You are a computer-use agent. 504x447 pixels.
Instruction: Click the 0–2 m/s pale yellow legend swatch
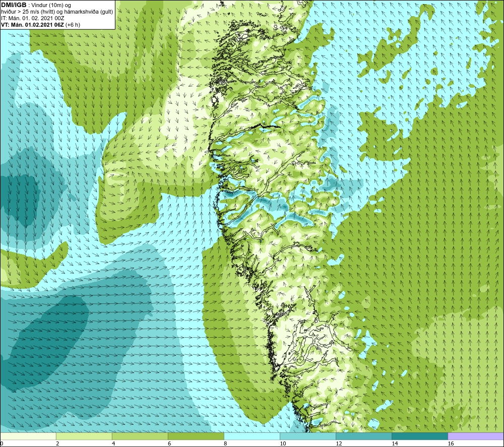(x=28, y=436)
